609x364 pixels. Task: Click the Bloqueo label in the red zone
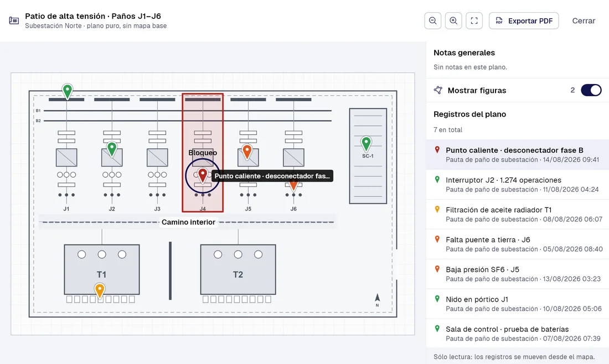point(203,153)
